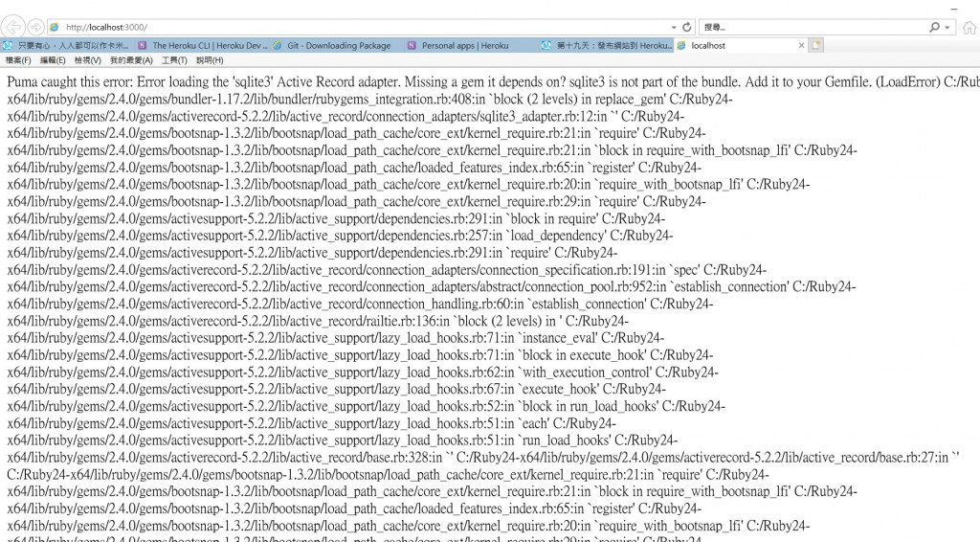This screenshot has height=542, width=980.
Task: Click text 'lazy_load_hooks.rb:67:in `execute_hook''
Action: point(487,390)
